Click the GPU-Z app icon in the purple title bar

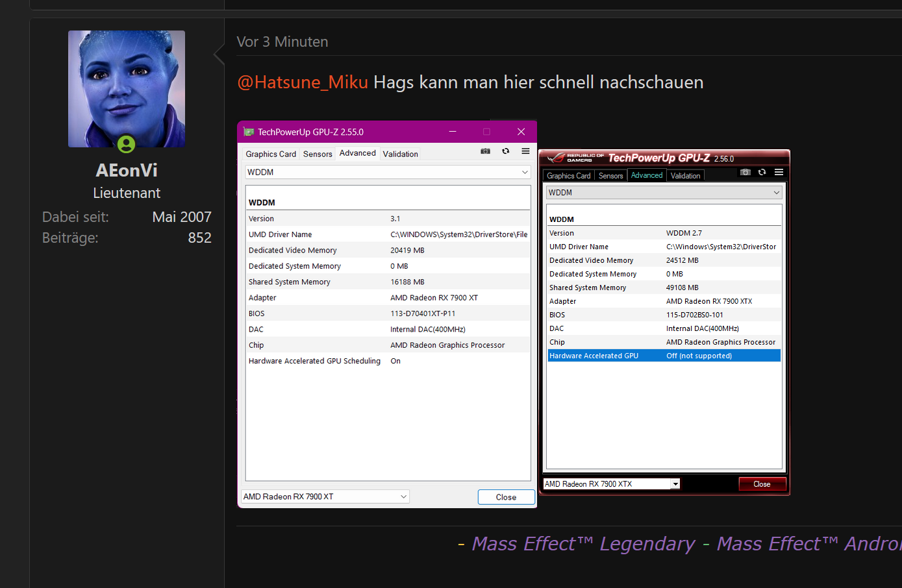[248, 132]
